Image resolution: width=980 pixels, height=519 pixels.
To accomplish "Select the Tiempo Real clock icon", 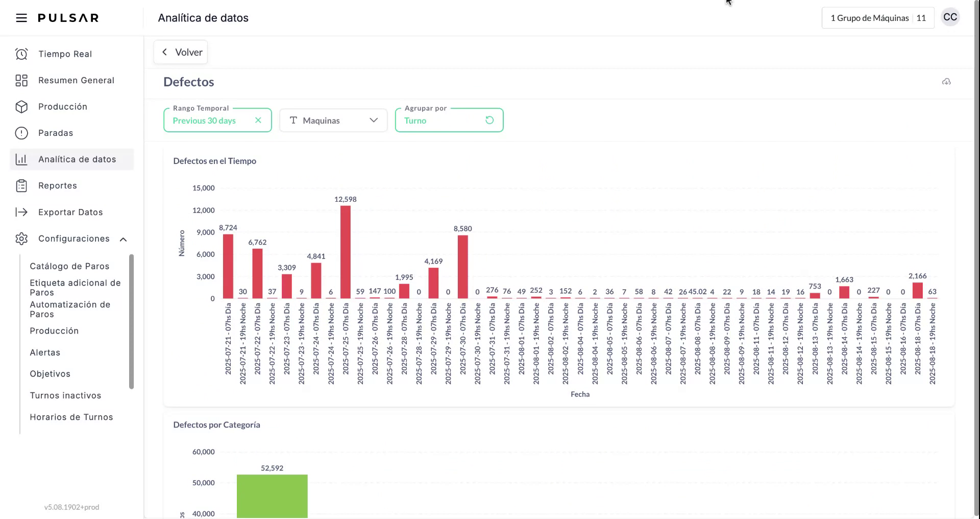I will 21,54.
